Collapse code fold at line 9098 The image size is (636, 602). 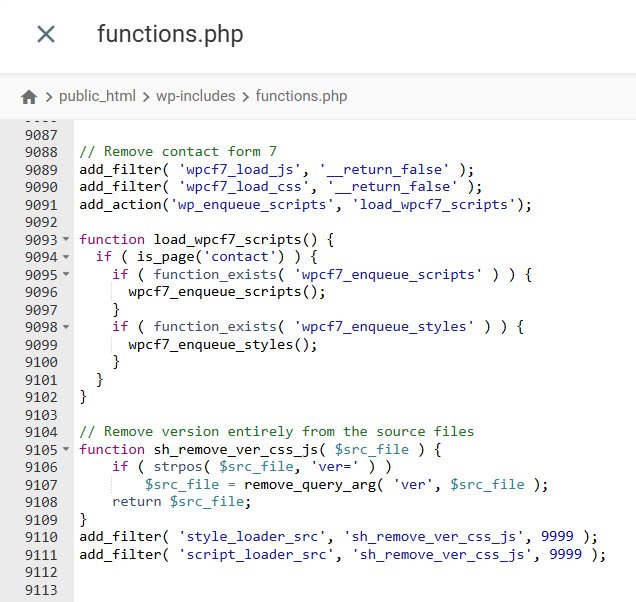pyautogui.click(x=66, y=327)
